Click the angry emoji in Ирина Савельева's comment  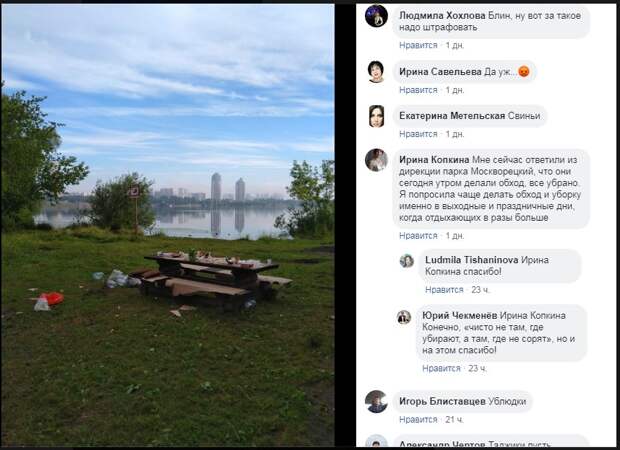click(x=524, y=72)
